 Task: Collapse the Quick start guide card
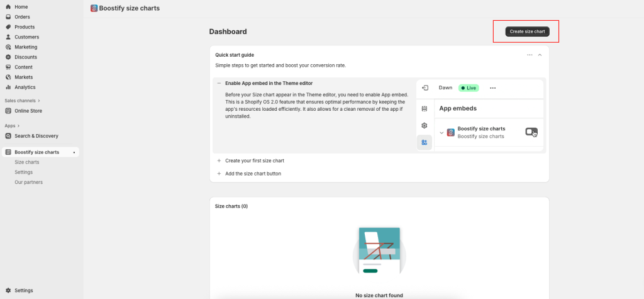tap(540, 55)
